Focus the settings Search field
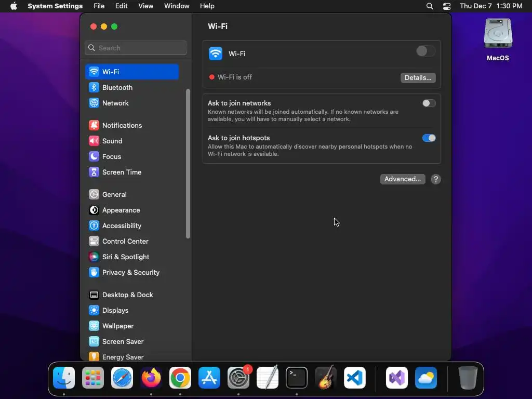The image size is (532, 399). pos(136,48)
